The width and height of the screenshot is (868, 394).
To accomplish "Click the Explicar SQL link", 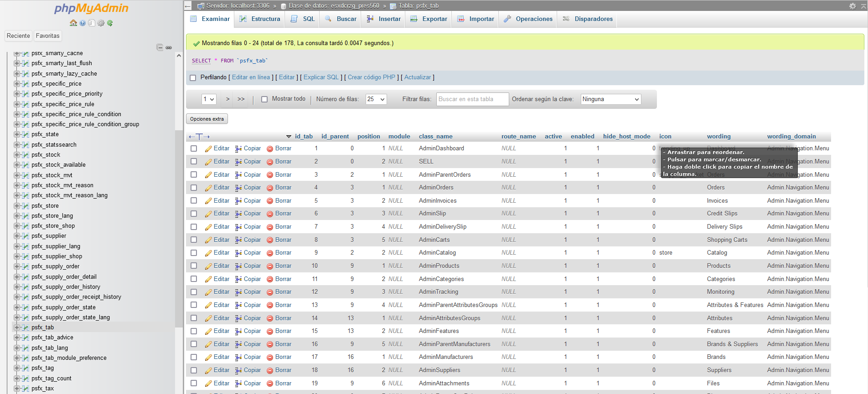I will click(x=321, y=77).
